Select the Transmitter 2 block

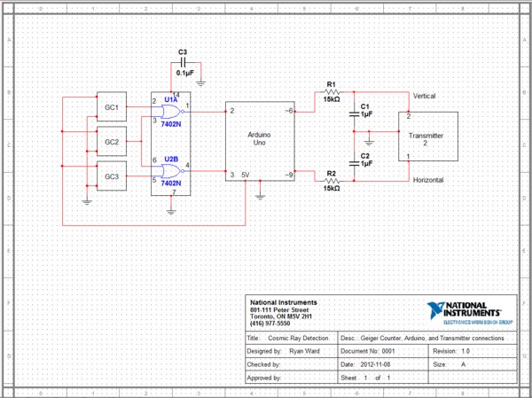click(x=428, y=137)
